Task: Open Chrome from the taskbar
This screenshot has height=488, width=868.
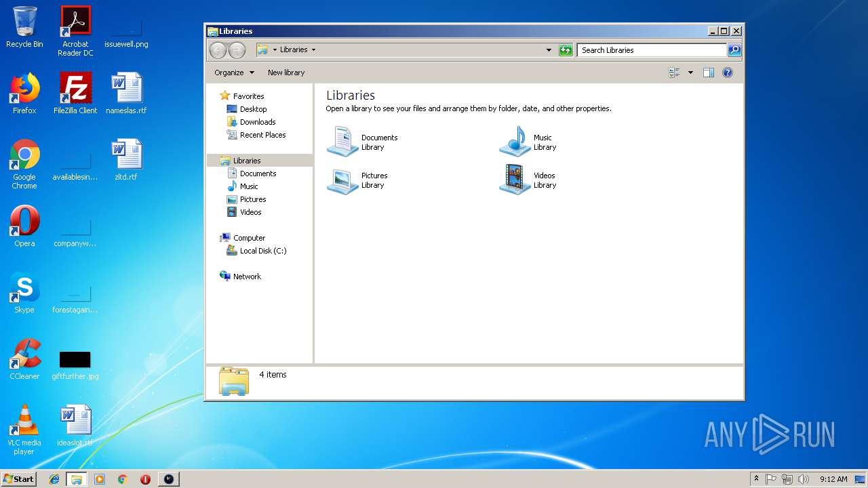Action: click(x=123, y=479)
